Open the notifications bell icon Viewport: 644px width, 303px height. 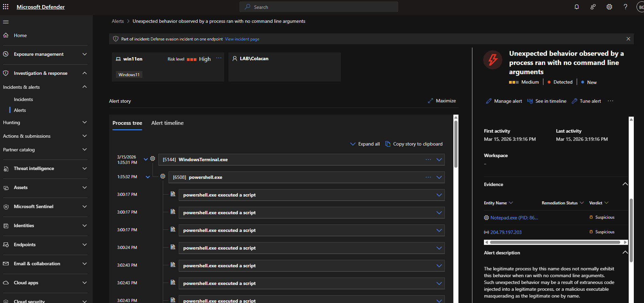[x=577, y=7]
